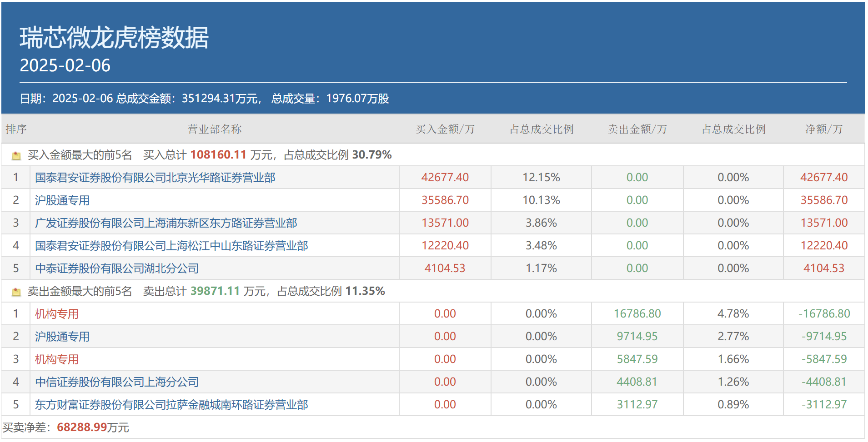The image size is (868, 442).
Task: Open 沪股通专用 in the sell list
Action: 62,337
